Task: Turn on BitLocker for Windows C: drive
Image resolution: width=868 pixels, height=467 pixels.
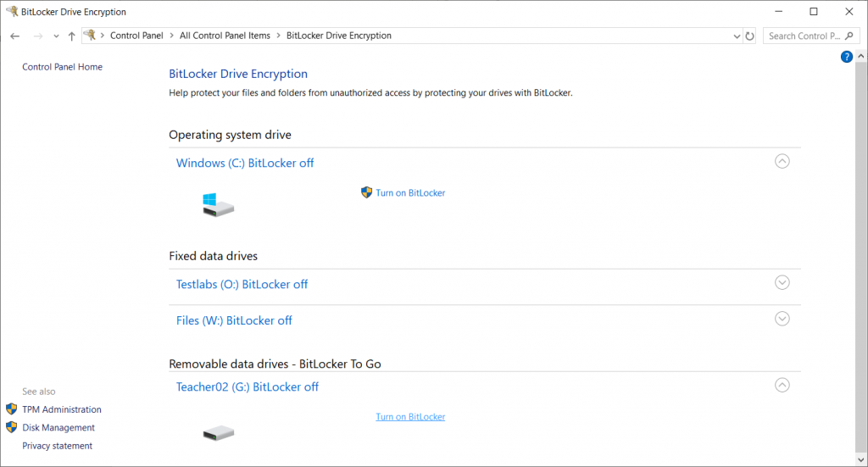Action: click(x=410, y=192)
